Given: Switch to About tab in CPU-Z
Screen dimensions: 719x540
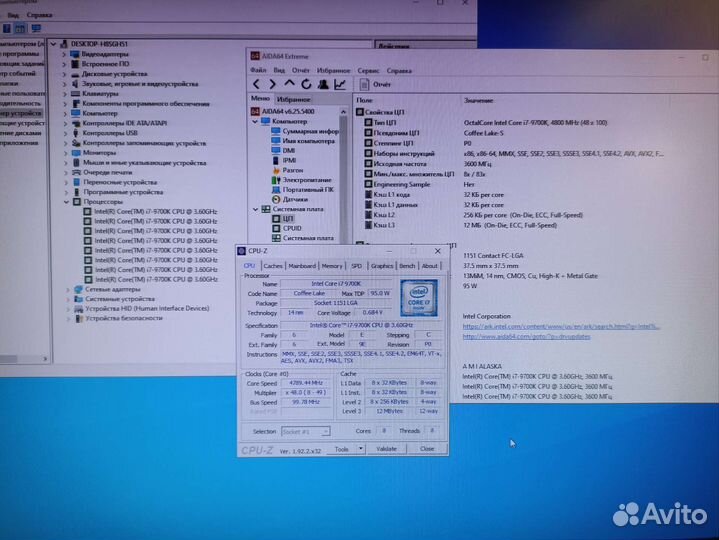Looking at the screenshot, I should click(x=430, y=266).
